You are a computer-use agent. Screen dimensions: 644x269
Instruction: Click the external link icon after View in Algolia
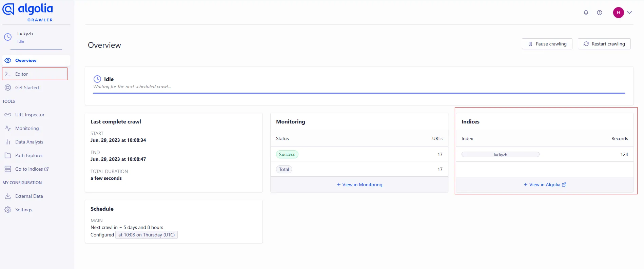[x=564, y=185]
